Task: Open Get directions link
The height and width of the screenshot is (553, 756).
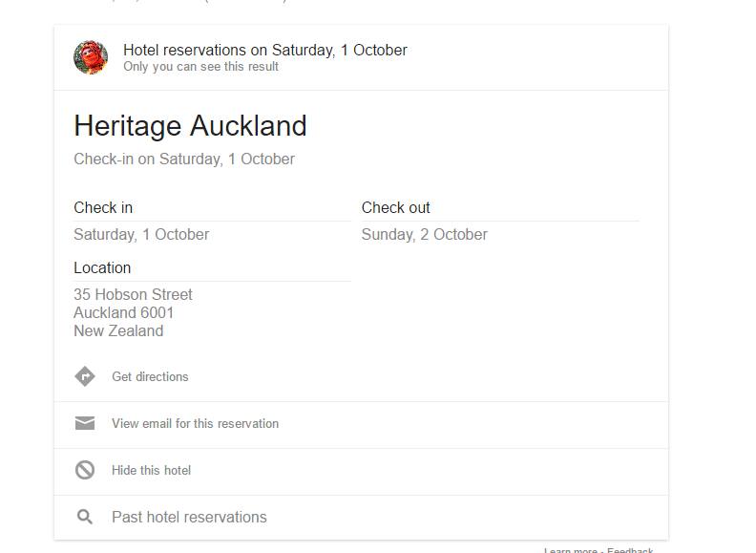Action: (x=150, y=376)
